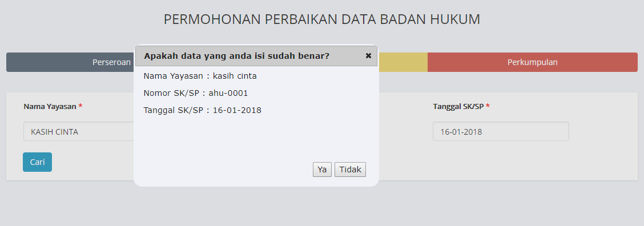This screenshot has width=644, height=226.
Task: Click the red asterisk beside Nama Yayasan
Action: point(80,106)
